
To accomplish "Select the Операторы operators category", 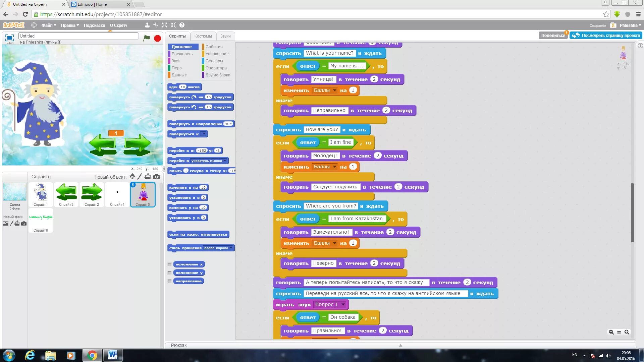I will 216,68.
